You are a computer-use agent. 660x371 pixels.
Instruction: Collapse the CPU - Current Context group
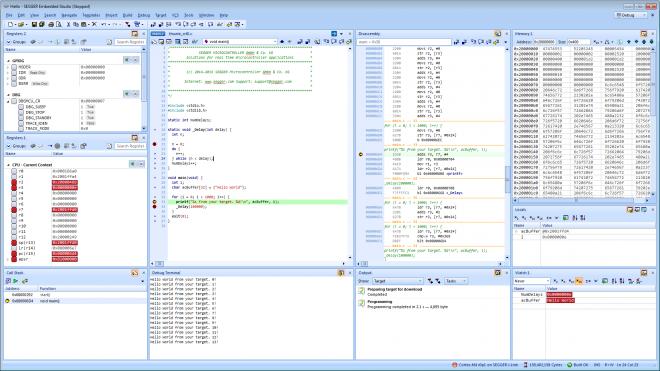pyautogui.click(x=8, y=165)
